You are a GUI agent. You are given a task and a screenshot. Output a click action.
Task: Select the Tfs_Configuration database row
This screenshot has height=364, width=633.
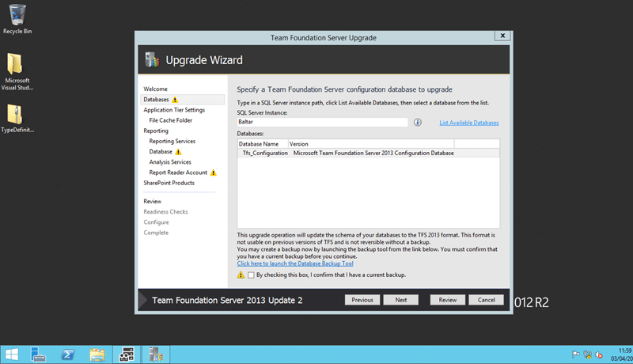tap(368, 153)
